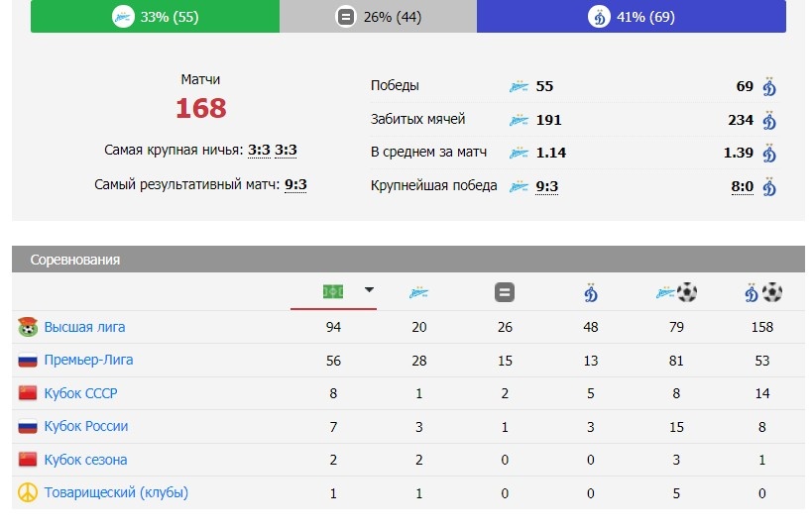Click the gray 26% (44) draws segment
The image size is (812, 529).
(x=378, y=17)
